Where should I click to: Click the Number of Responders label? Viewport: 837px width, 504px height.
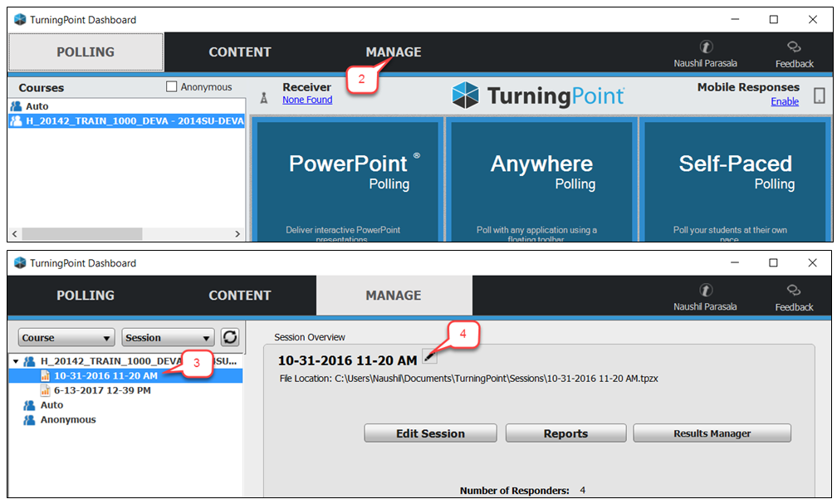click(515, 490)
